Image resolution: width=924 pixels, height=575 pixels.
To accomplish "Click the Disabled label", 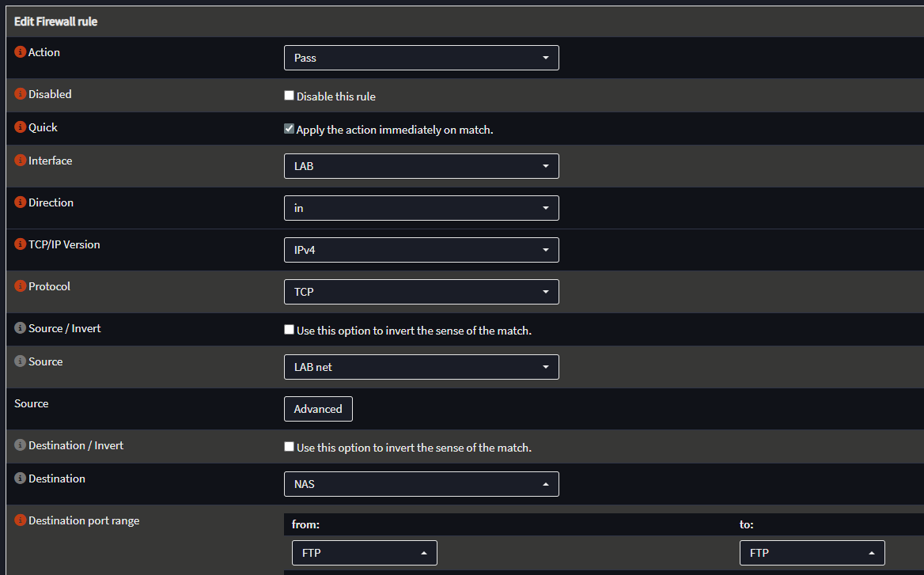I will coord(50,94).
